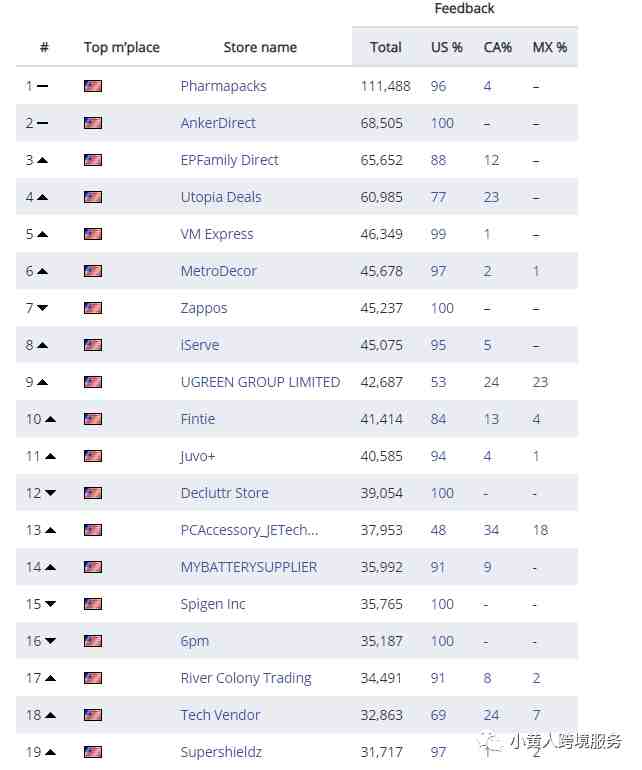Click the Store name column header
This screenshot has width=642, height=770.
click(x=260, y=47)
